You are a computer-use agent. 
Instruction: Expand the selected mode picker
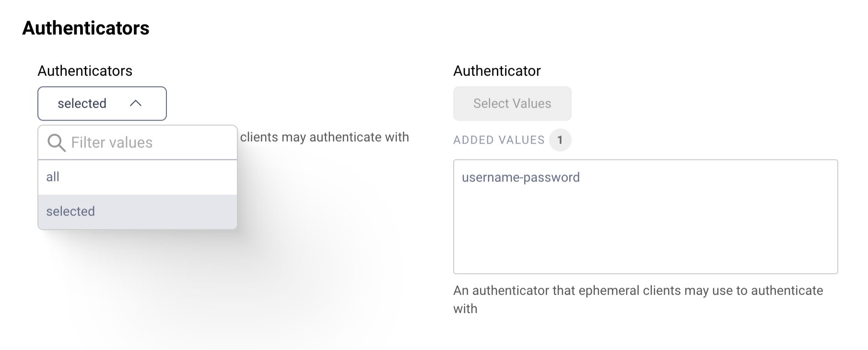tap(101, 103)
